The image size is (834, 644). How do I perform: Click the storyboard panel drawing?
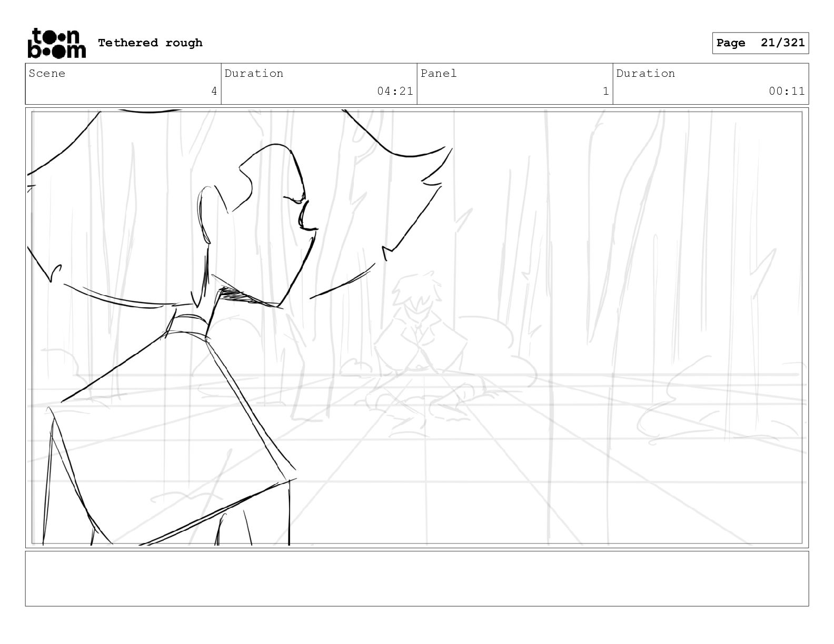(417, 328)
